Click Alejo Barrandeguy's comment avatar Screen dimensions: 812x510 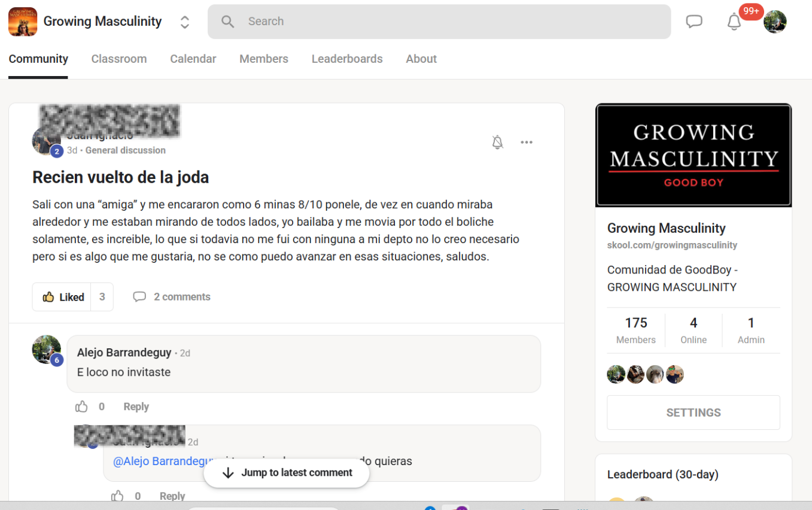46,350
